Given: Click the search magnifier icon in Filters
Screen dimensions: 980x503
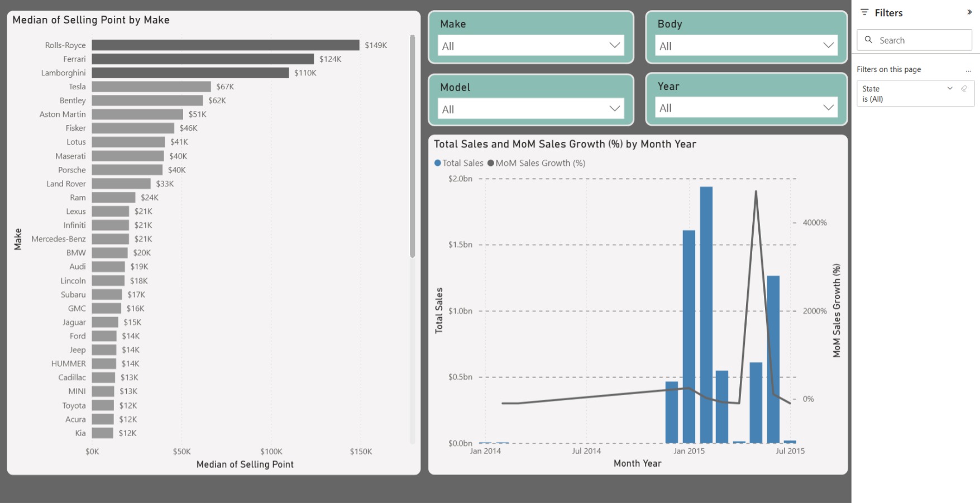Looking at the screenshot, I should 868,40.
